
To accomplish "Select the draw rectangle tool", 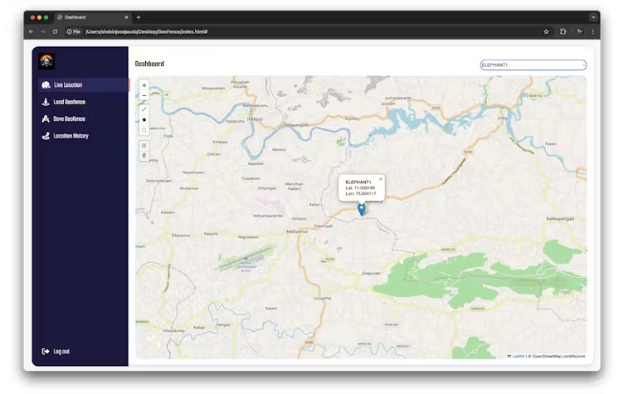I will 144,130.
